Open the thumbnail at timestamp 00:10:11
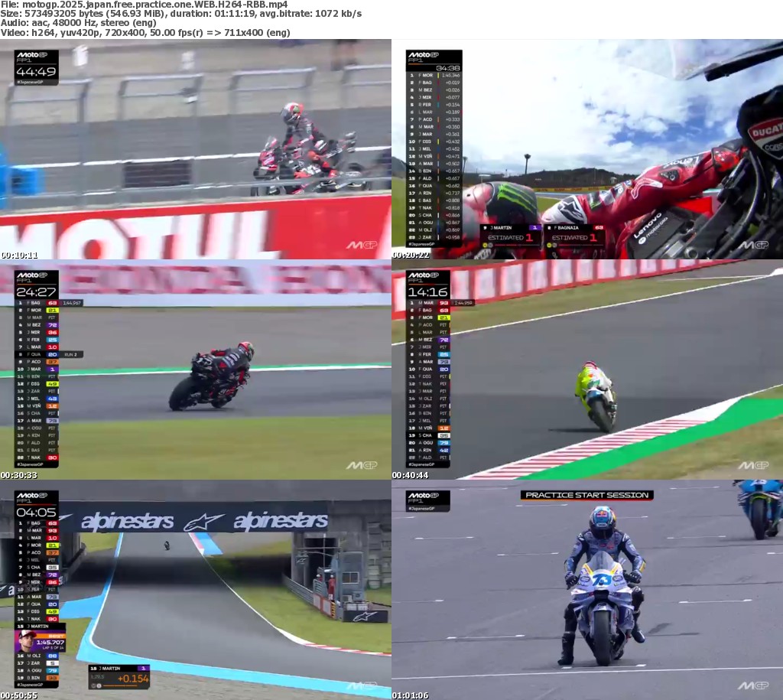The width and height of the screenshot is (783, 700). pyautogui.click(x=196, y=150)
